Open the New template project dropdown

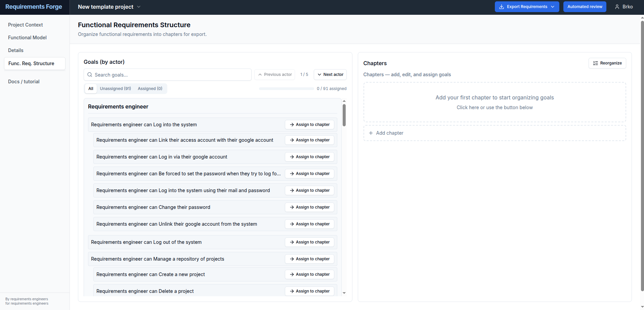tap(109, 7)
